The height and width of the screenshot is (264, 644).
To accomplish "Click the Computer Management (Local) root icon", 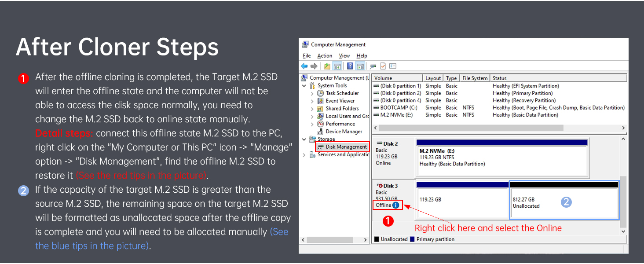I will 304,78.
